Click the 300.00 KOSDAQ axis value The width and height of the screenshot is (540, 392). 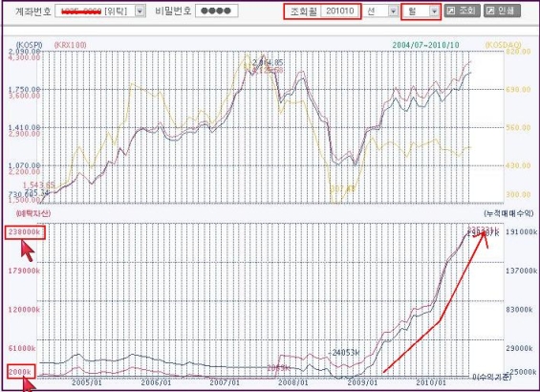(x=518, y=195)
